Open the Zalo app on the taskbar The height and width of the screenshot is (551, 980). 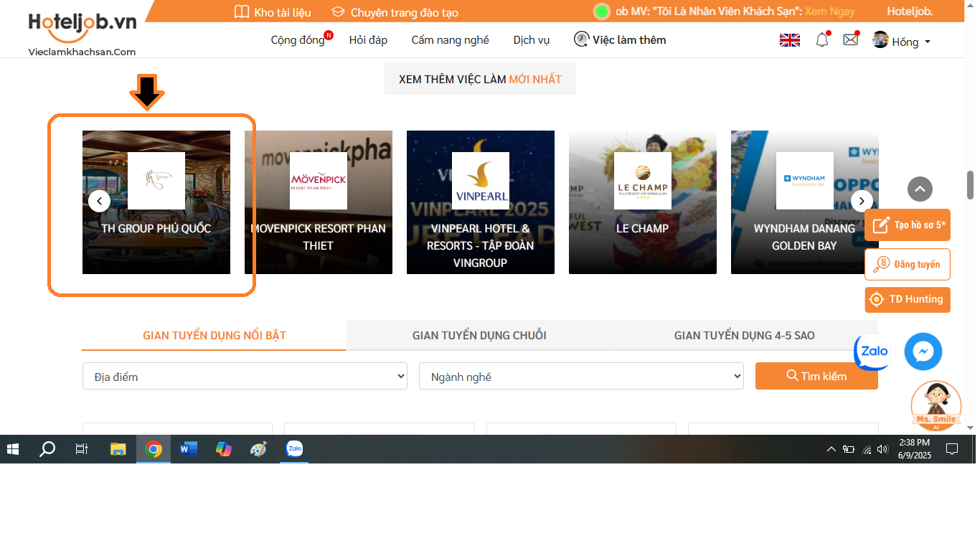click(x=294, y=449)
